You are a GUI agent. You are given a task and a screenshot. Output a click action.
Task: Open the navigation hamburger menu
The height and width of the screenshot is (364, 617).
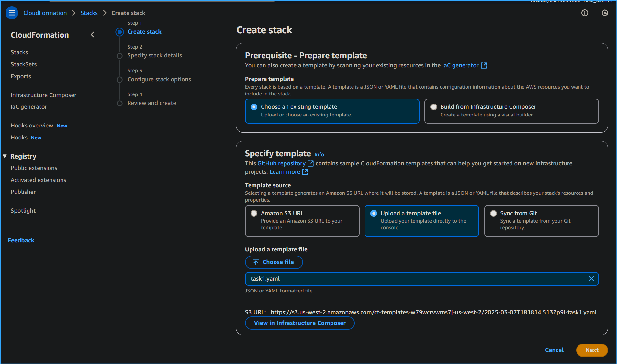coord(11,13)
